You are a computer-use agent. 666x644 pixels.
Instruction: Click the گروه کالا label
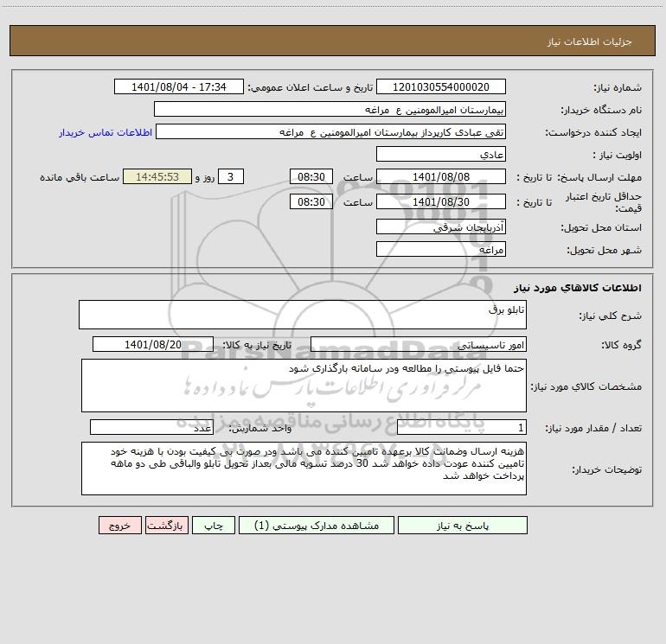click(621, 345)
